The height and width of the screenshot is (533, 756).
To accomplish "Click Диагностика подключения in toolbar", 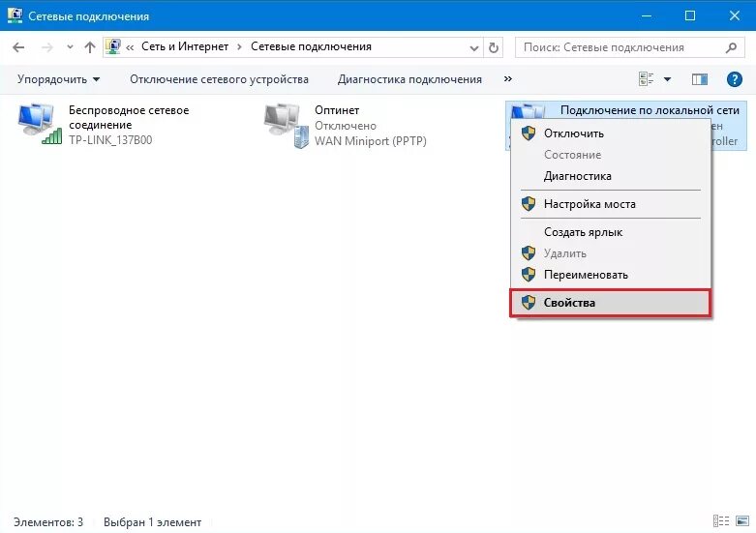I will (x=409, y=79).
